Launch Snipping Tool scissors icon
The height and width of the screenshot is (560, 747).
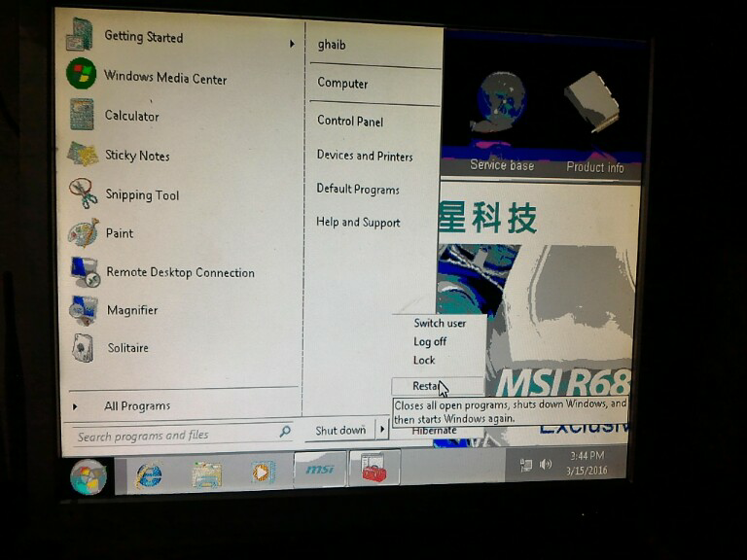click(x=83, y=192)
